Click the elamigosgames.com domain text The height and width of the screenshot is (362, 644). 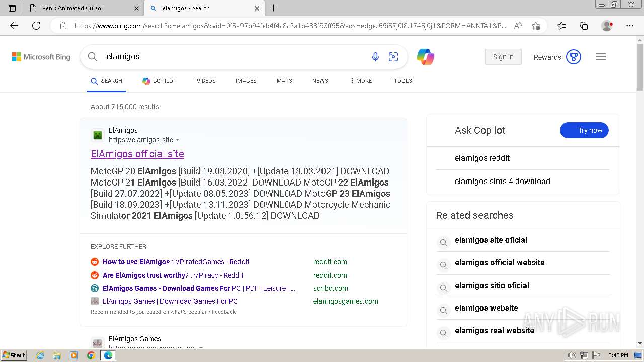pyautogui.click(x=346, y=301)
